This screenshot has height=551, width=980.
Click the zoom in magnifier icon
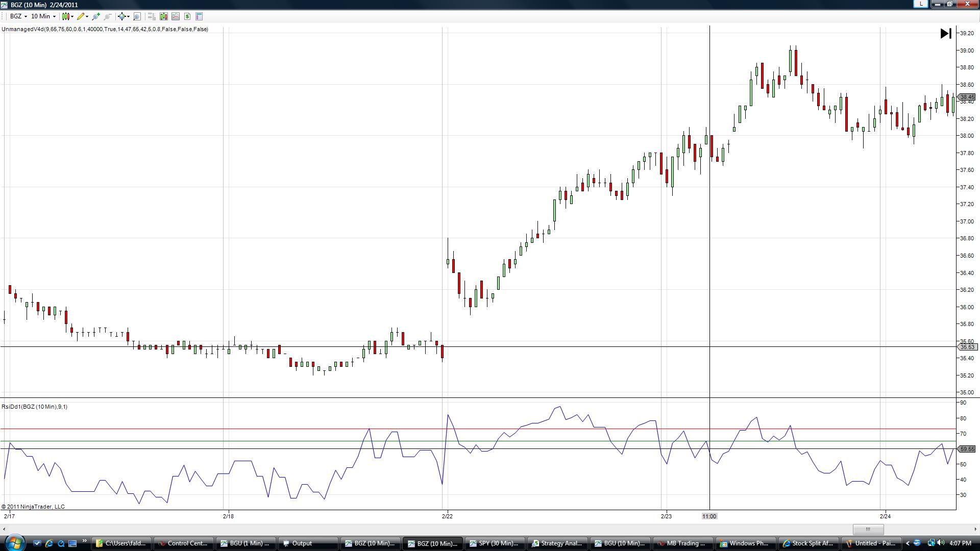point(96,16)
